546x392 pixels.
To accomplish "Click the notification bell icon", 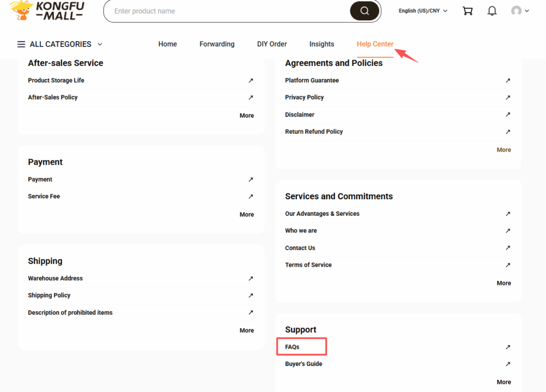I will click(492, 11).
